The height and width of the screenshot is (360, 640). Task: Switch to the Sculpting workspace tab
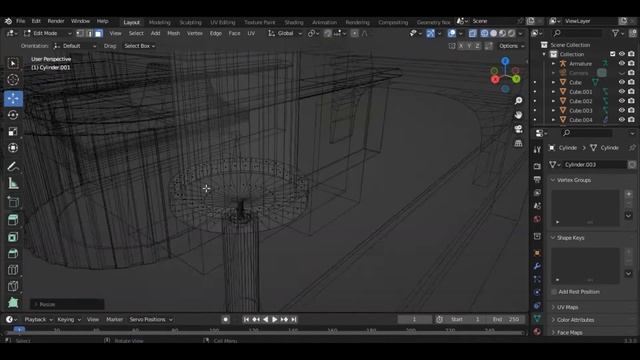coord(191,22)
